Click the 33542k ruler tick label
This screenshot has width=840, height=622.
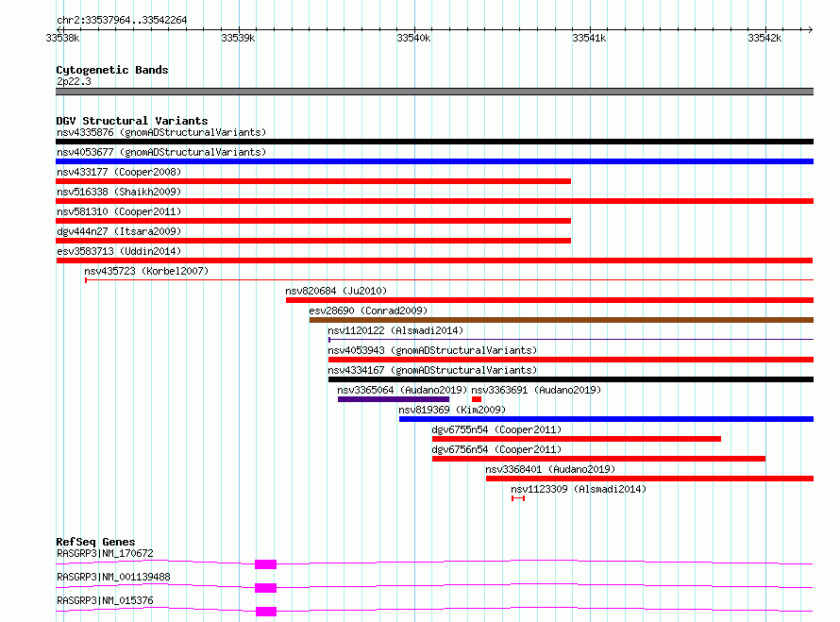click(764, 38)
